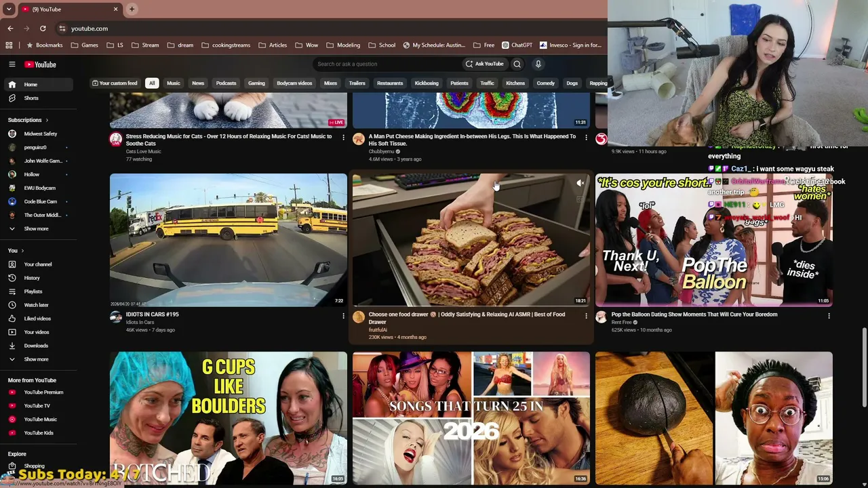Play the Pop the Balloon video thumbnail
Viewport: 868px width, 488px height.
pyautogui.click(x=714, y=240)
